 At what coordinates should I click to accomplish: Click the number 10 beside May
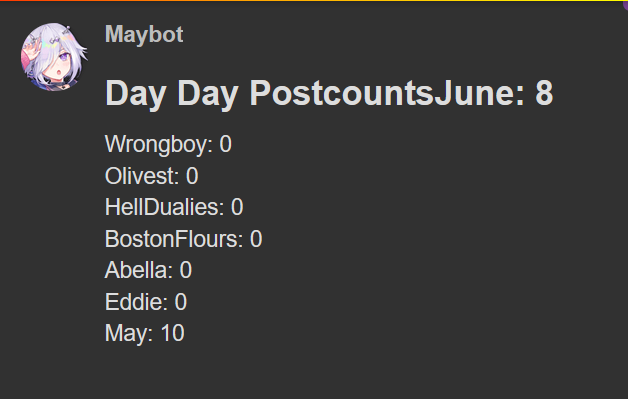[173, 333]
